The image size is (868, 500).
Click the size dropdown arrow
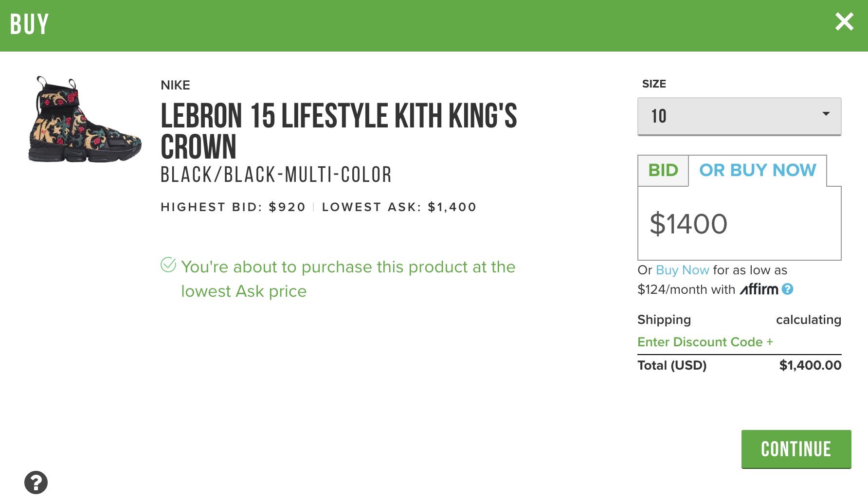click(x=826, y=114)
